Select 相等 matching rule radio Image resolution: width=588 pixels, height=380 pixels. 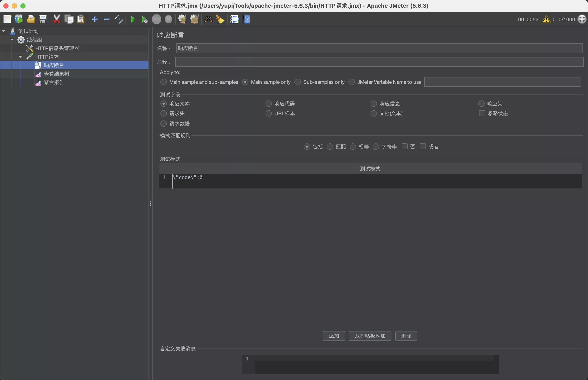(x=353, y=147)
